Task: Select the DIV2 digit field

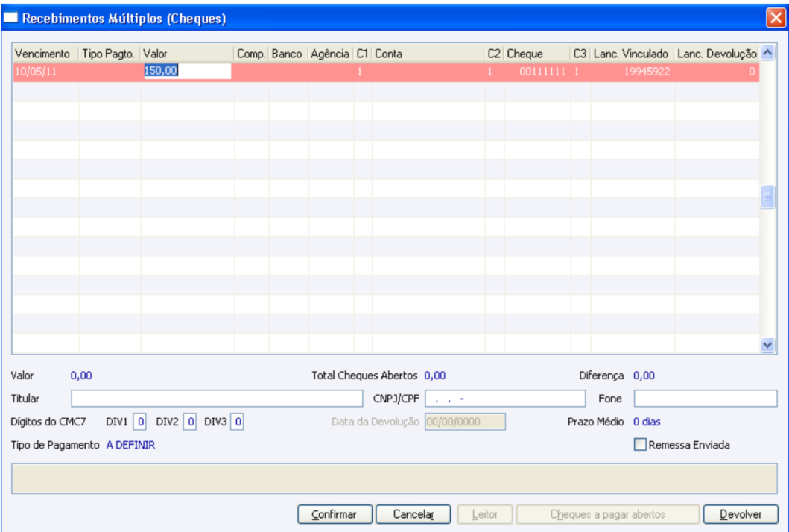Action: (190, 422)
